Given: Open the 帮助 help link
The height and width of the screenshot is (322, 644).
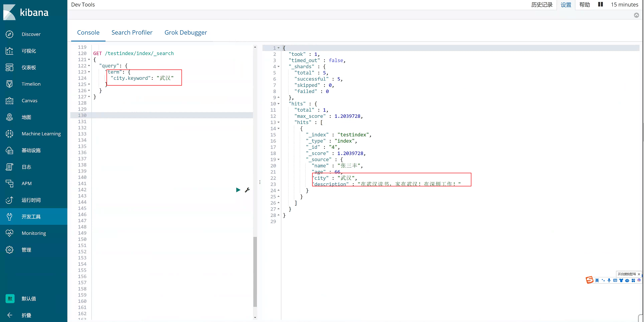Looking at the screenshot, I should (584, 5).
